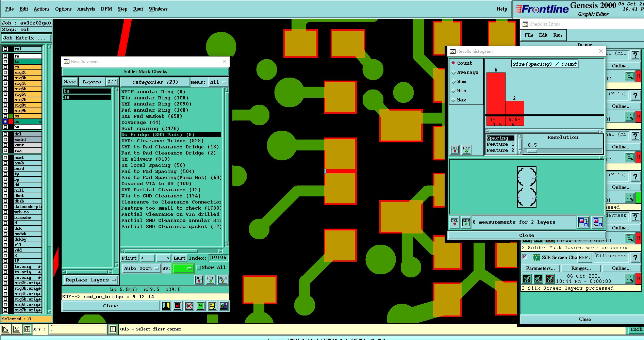
Task: Click the second icon in the bottom-left status bar
Action: pos(17,329)
